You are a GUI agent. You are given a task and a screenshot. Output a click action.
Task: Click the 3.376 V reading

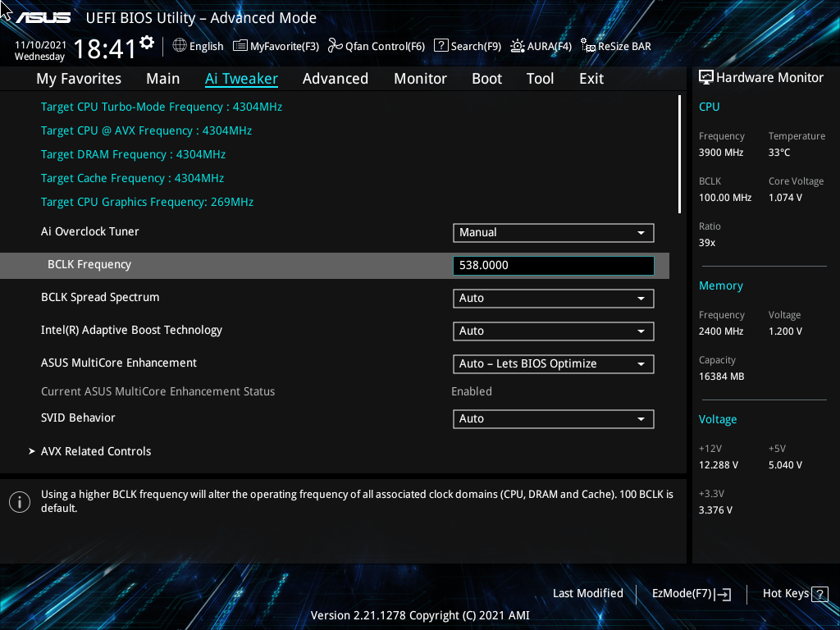(715, 510)
